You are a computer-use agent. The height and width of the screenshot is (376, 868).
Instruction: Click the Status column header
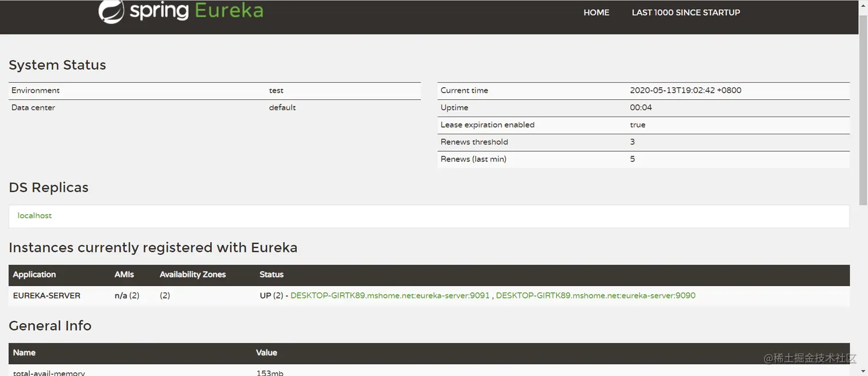point(272,275)
